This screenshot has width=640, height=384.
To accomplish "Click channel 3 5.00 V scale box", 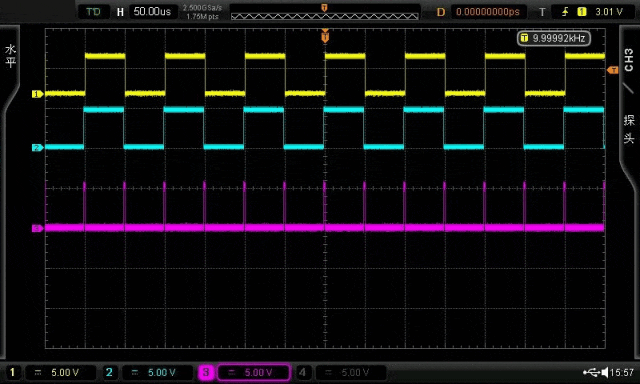I will point(254,373).
